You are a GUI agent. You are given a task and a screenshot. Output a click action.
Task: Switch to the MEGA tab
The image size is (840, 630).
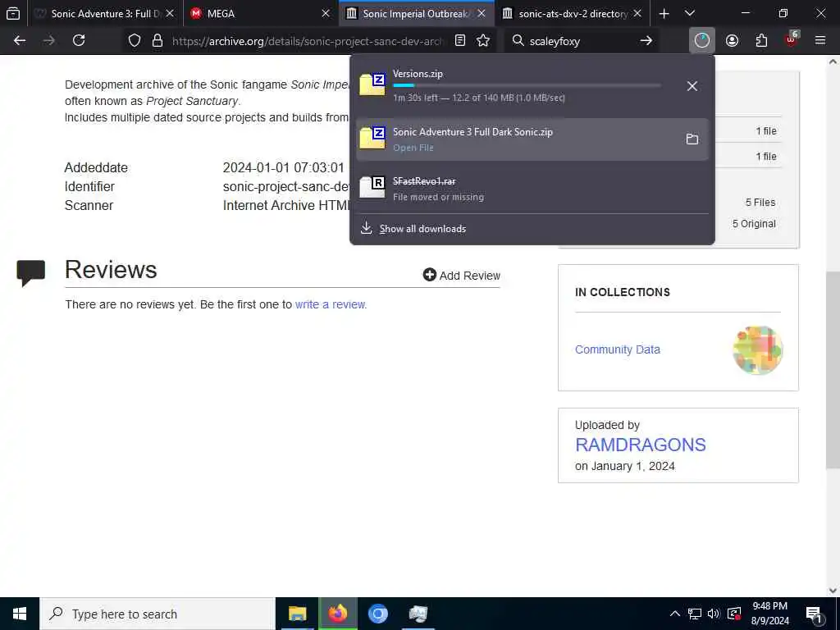[x=260, y=13]
